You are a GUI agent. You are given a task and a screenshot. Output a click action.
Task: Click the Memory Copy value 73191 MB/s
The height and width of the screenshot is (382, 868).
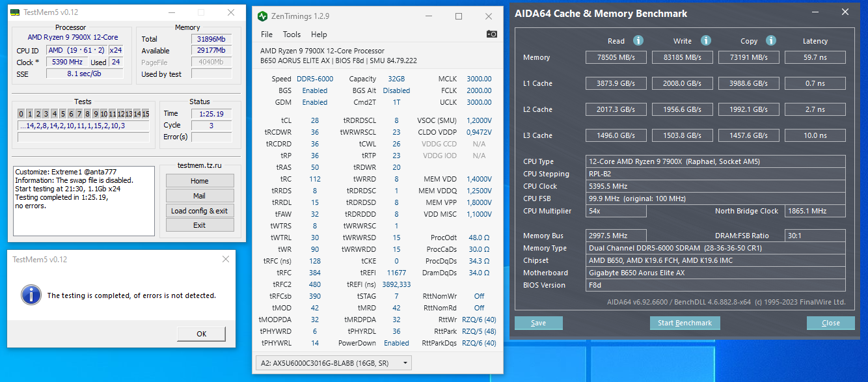tap(748, 57)
